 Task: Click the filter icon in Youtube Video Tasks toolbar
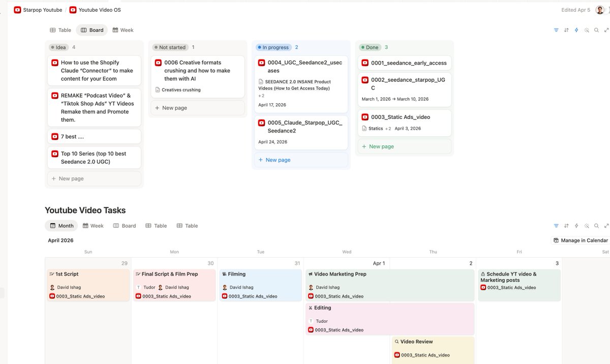(556, 226)
